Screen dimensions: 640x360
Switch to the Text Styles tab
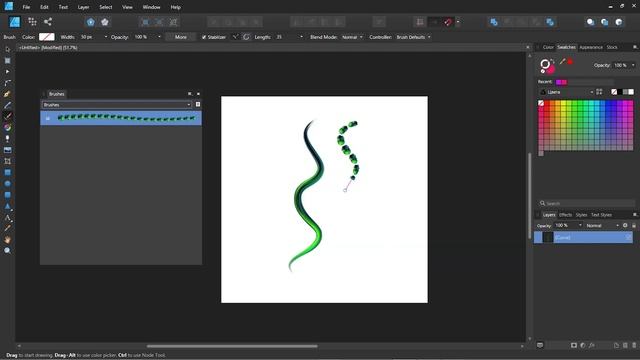point(601,215)
